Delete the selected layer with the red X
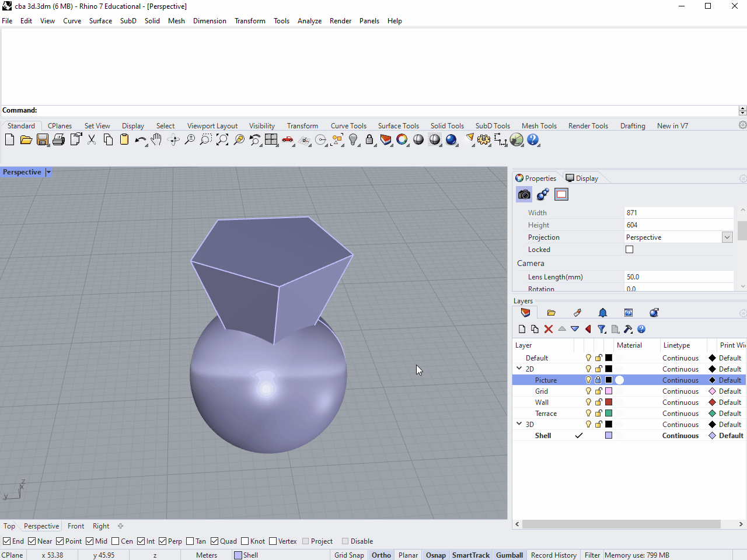This screenshot has height=560, width=747. (548, 329)
